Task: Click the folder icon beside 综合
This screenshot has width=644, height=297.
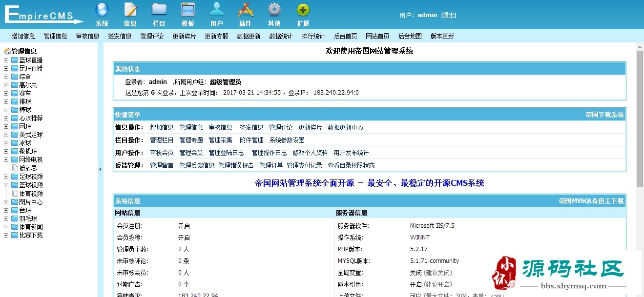Action: click(x=15, y=77)
